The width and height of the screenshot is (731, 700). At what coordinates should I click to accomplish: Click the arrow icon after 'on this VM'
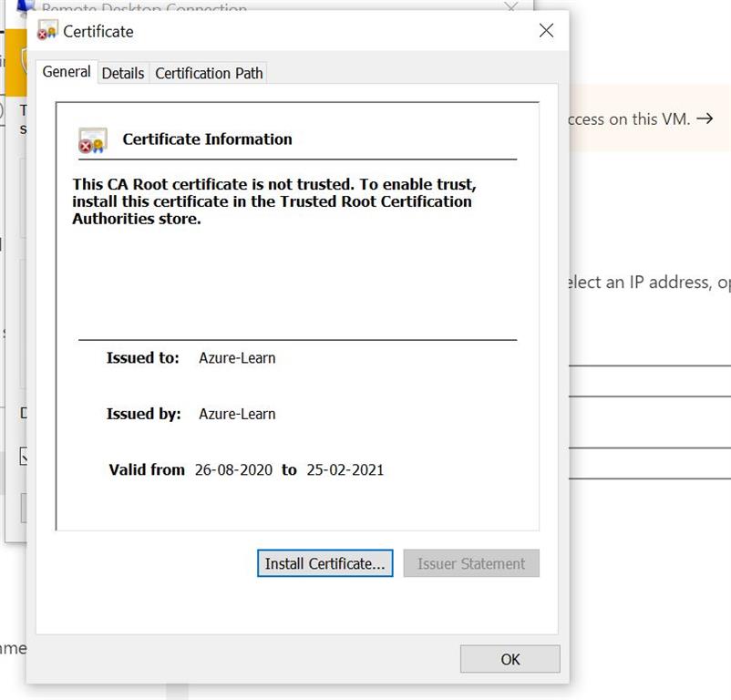708,118
